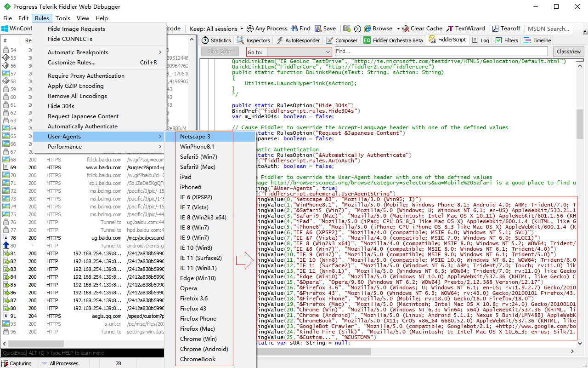Toggle Require Proxy Authentication rule

coord(99,76)
